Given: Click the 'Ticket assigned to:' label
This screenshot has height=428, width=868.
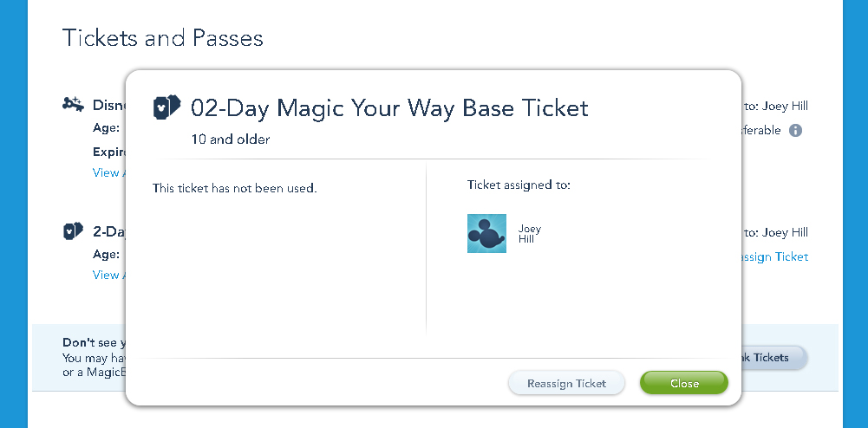Looking at the screenshot, I should [x=519, y=185].
